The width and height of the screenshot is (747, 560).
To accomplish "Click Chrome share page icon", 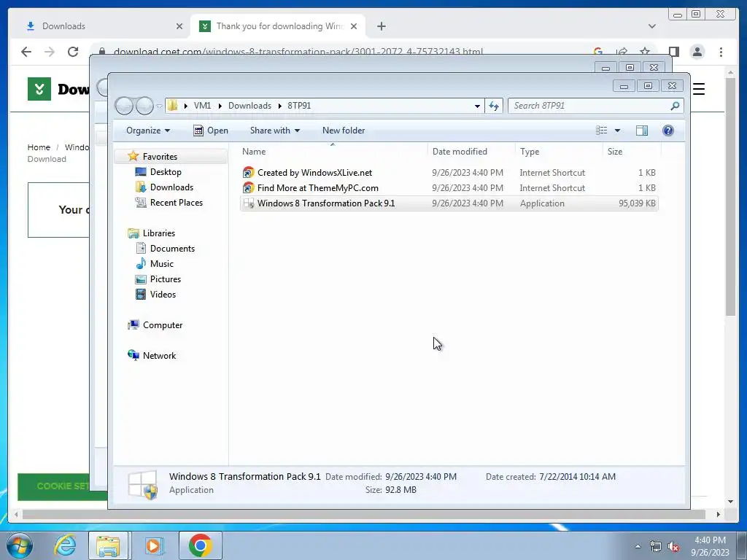I will coord(622,52).
